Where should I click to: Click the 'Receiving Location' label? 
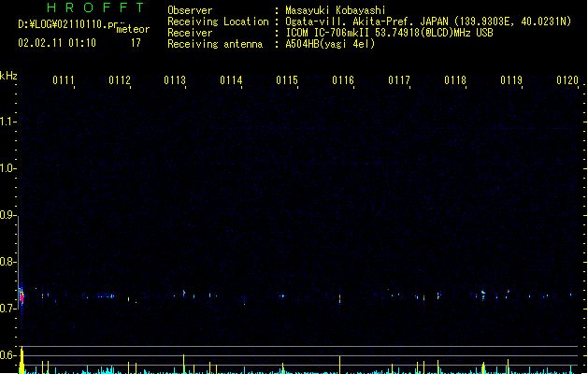tap(218, 22)
